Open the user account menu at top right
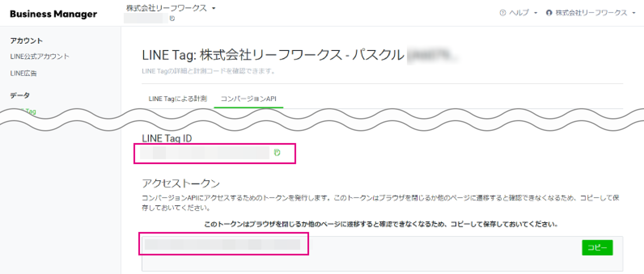 click(591, 13)
